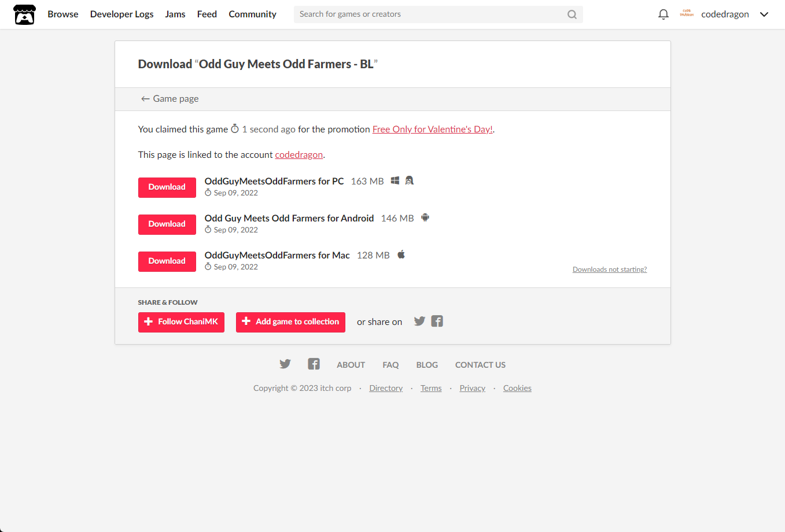Follow ChaniMK
Viewport: 785px width, 532px height.
coord(181,322)
